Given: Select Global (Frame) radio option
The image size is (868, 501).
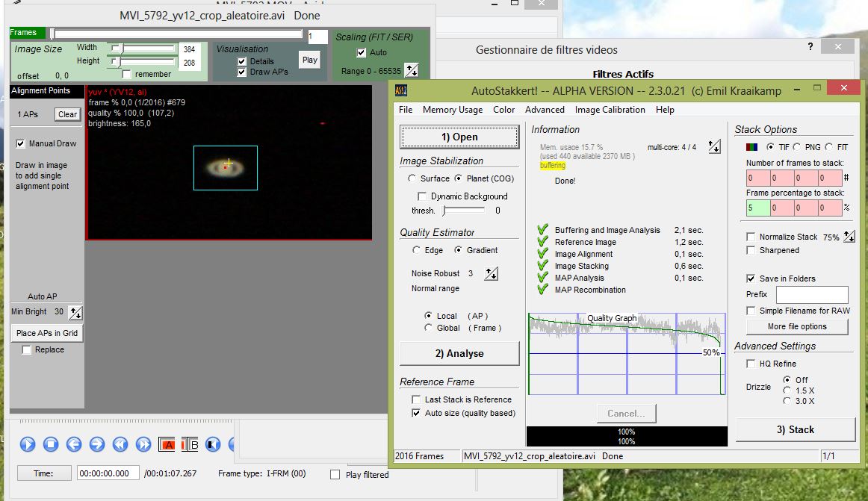Looking at the screenshot, I should click(x=429, y=328).
